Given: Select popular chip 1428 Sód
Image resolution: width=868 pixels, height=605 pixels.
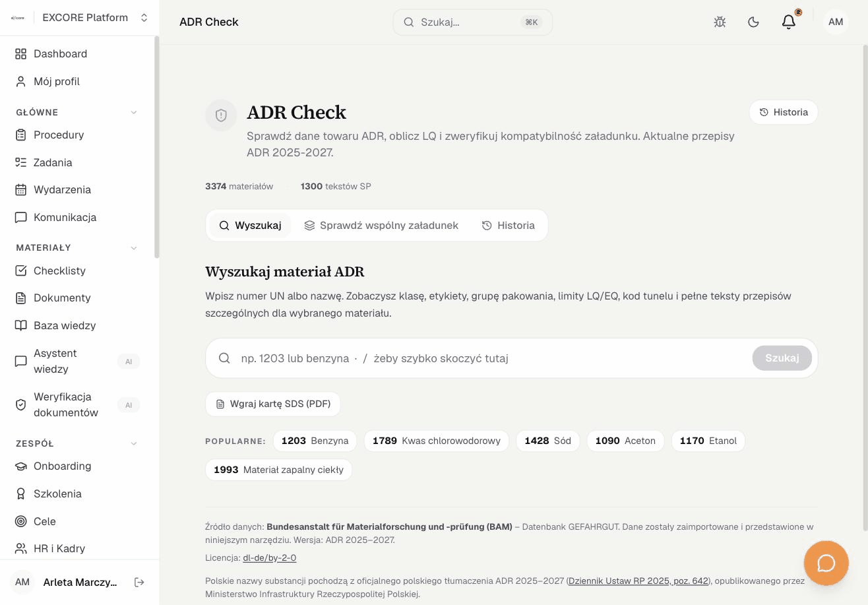Looking at the screenshot, I should (x=548, y=441).
